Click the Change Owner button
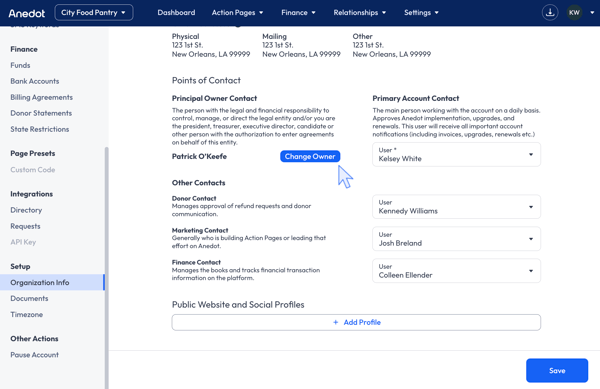 tap(310, 156)
